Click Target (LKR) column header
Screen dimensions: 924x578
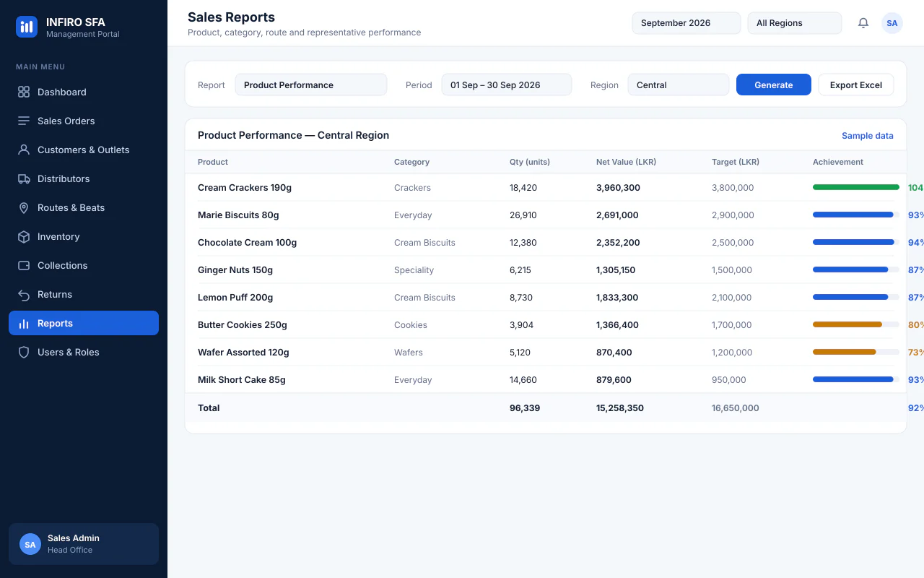(736, 162)
